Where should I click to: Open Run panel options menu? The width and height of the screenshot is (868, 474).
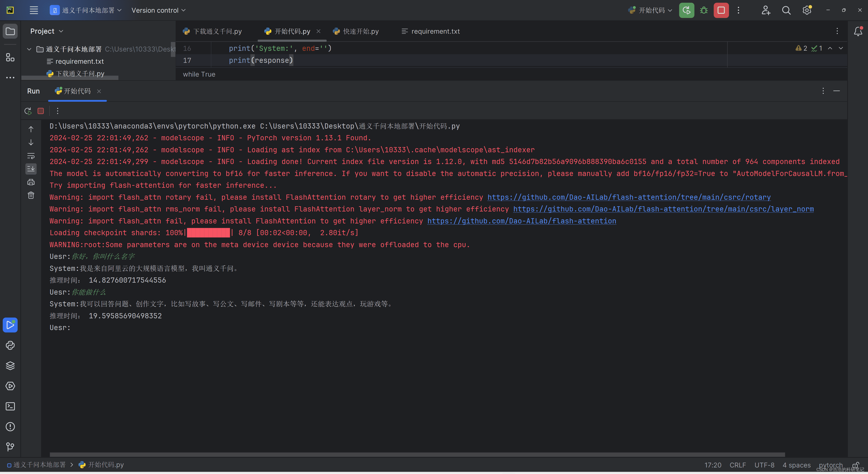[x=823, y=91]
